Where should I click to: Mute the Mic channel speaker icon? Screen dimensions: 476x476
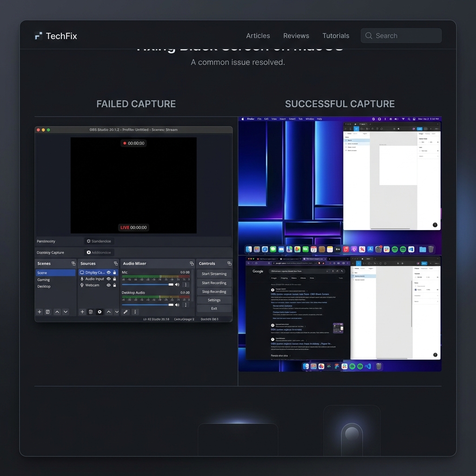pyautogui.click(x=177, y=284)
